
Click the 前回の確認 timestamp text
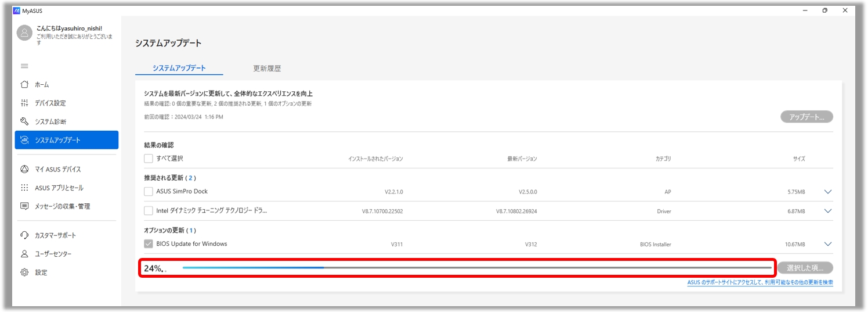183,117
